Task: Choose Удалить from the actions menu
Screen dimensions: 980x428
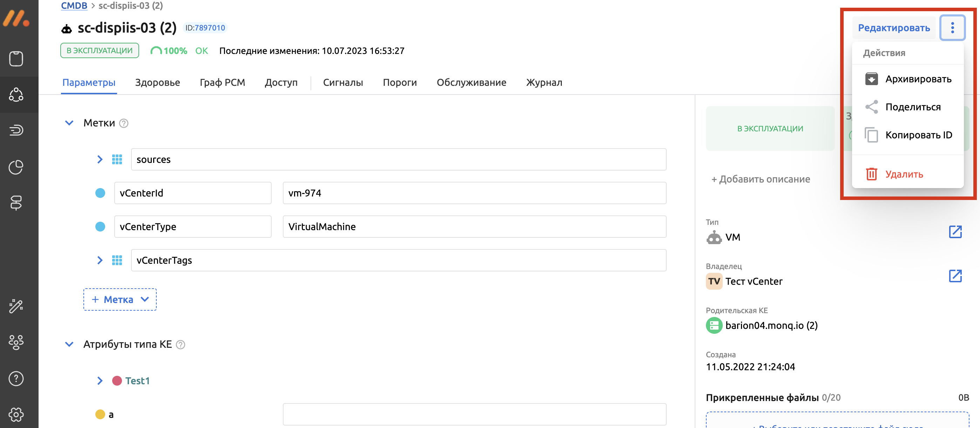Action: coord(908,174)
